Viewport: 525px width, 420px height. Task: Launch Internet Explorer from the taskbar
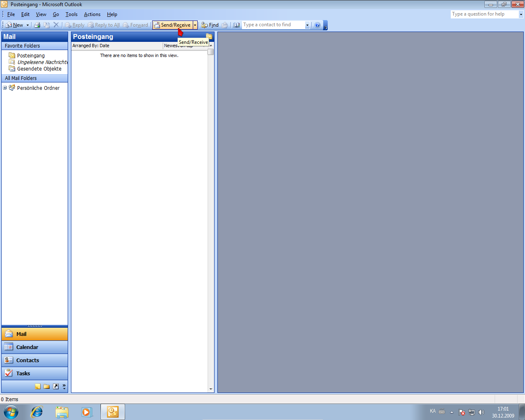tap(37, 412)
